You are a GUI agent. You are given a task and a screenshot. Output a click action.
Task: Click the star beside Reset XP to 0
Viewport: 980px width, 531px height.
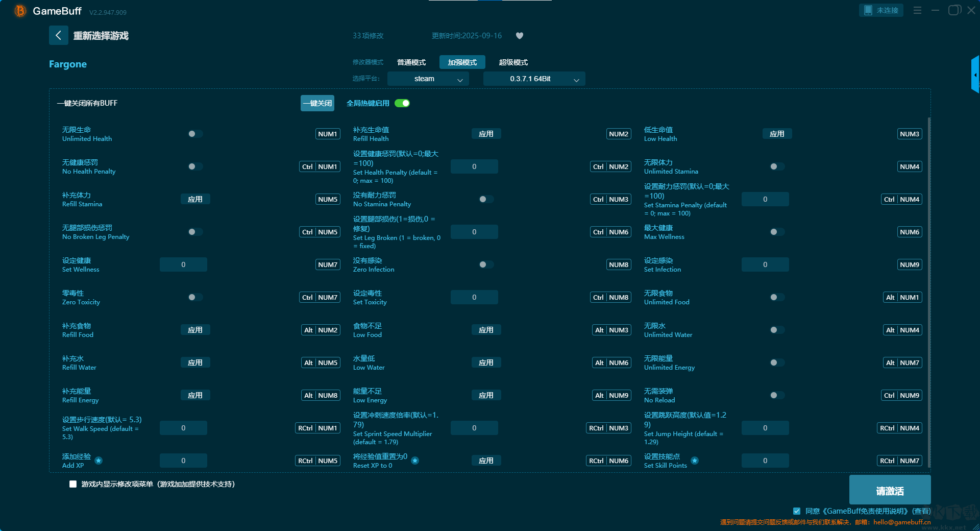click(415, 461)
